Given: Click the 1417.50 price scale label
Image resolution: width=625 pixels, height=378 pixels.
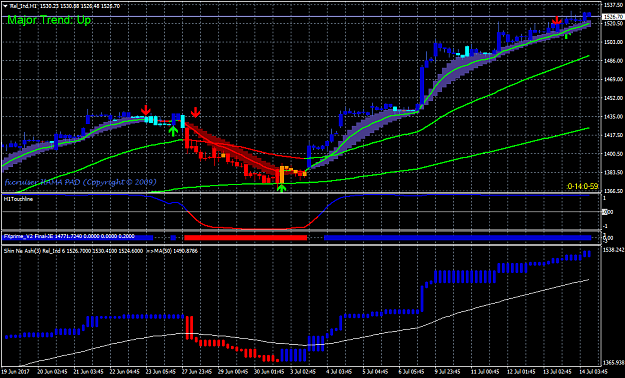Looking at the screenshot, I should point(613,136).
